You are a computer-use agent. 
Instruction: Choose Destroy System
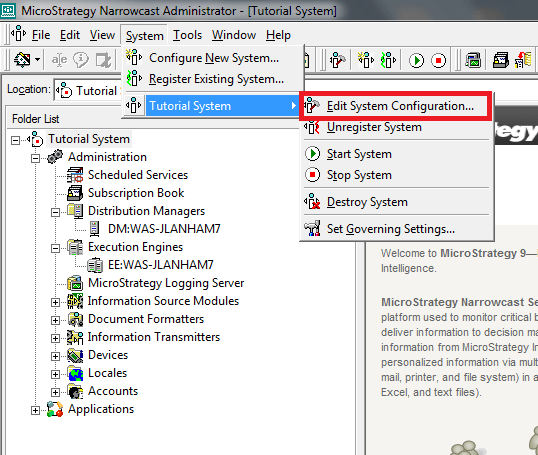tap(397, 202)
